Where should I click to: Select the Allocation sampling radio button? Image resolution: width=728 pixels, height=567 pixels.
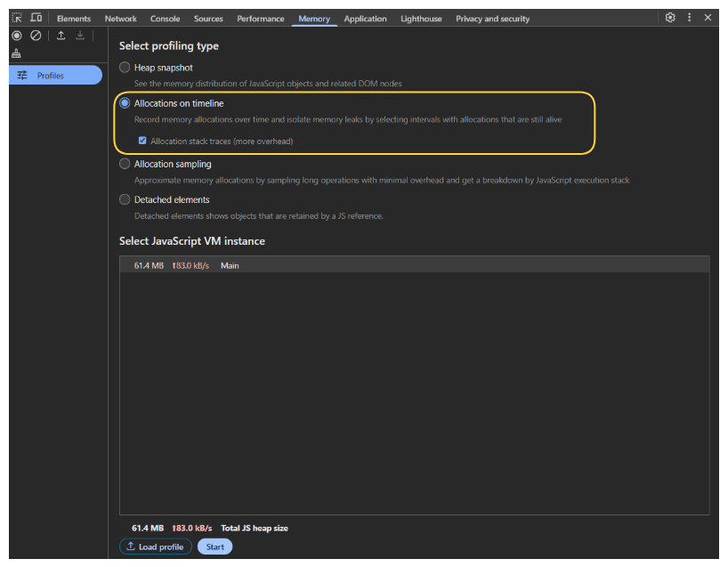click(x=125, y=164)
